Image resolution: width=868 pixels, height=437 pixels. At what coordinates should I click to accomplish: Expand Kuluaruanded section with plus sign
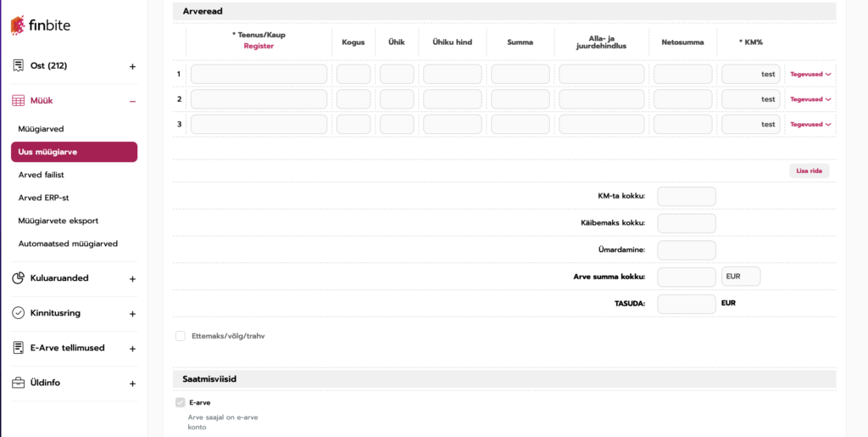132,278
